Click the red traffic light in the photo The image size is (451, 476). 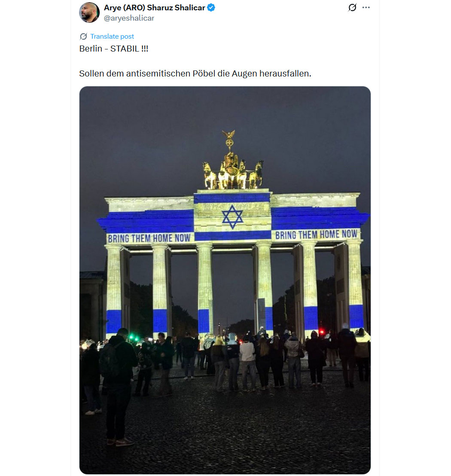pyautogui.click(x=322, y=333)
